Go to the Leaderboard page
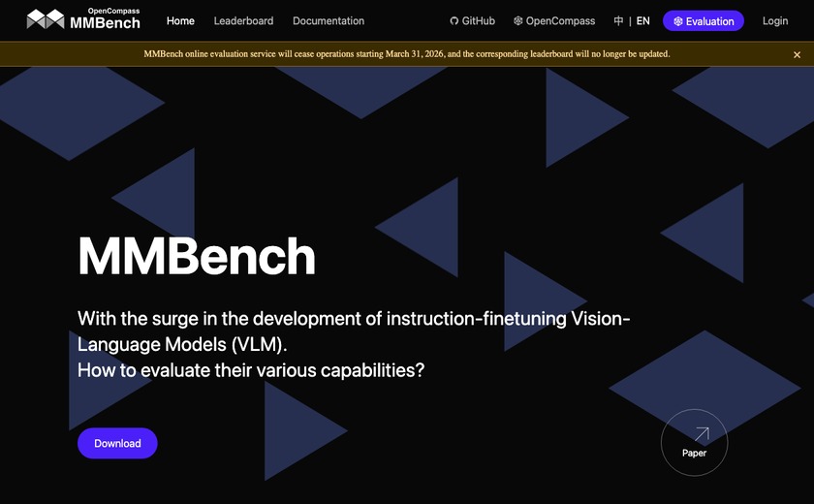Image resolution: width=814 pixels, height=504 pixels. click(x=243, y=20)
